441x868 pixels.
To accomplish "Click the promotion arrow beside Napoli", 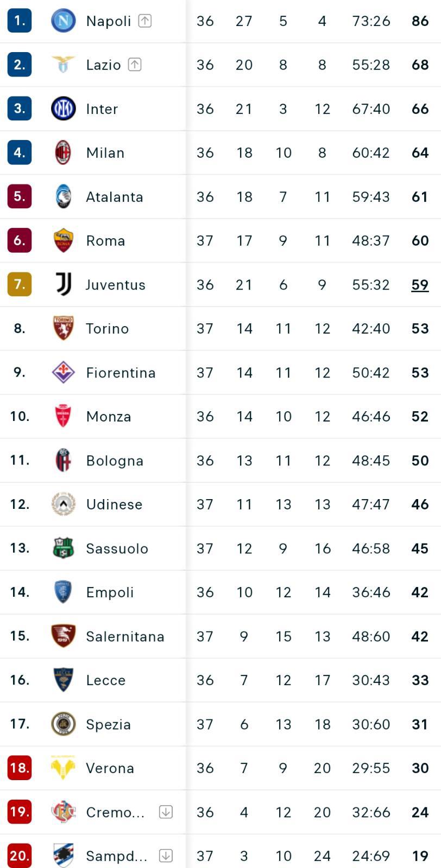I will [x=145, y=21].
